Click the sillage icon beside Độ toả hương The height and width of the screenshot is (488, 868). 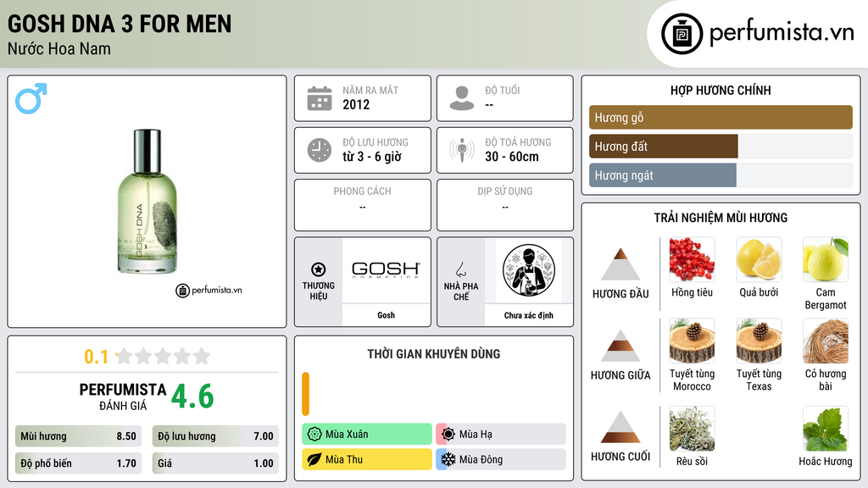[x=462, y=150]
